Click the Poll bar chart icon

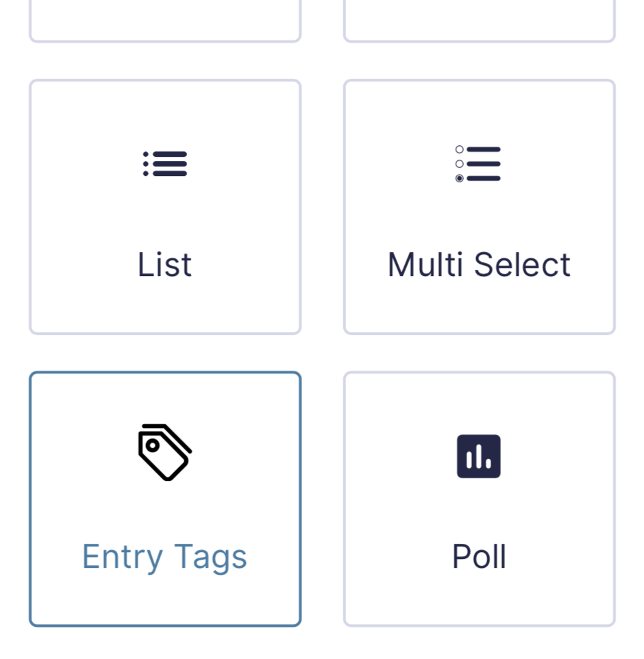(x=479, y=456)
